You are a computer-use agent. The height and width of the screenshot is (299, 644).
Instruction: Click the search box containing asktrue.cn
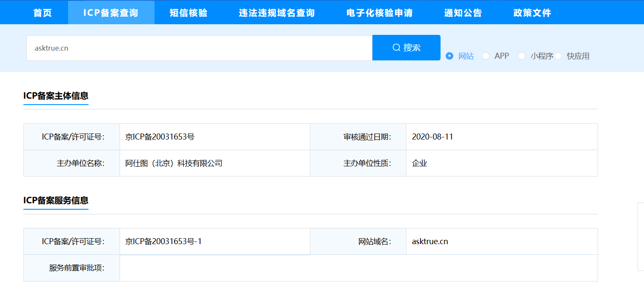(x=199, y=48)
